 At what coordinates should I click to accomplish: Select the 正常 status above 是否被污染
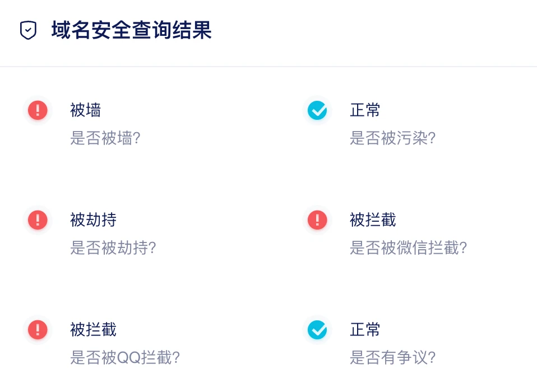pyautogui.click(x=365, y=110)
